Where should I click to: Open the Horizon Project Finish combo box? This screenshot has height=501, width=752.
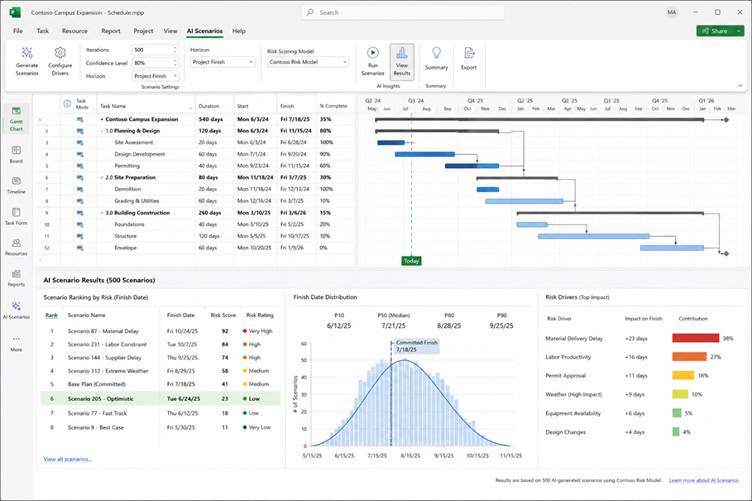(x=223, y=62)
